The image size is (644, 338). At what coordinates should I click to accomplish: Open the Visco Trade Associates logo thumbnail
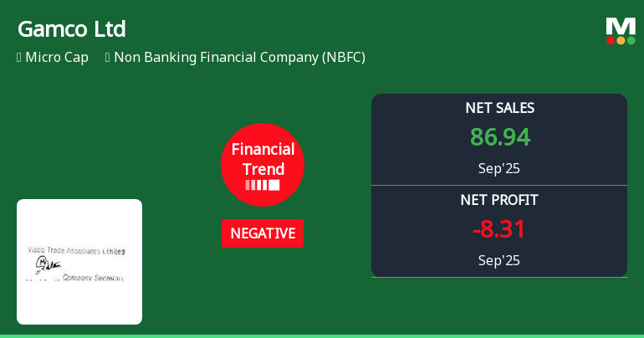[79, 262]
